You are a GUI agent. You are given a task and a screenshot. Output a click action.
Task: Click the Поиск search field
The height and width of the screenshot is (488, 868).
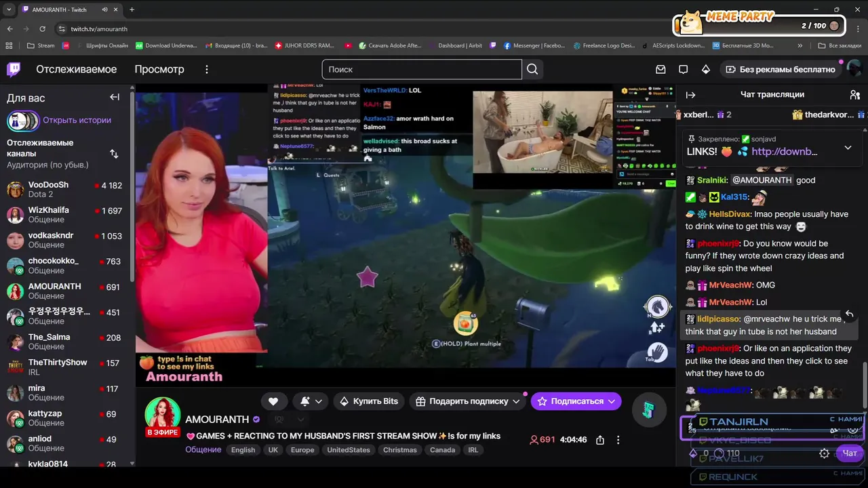tap(422, 69)
